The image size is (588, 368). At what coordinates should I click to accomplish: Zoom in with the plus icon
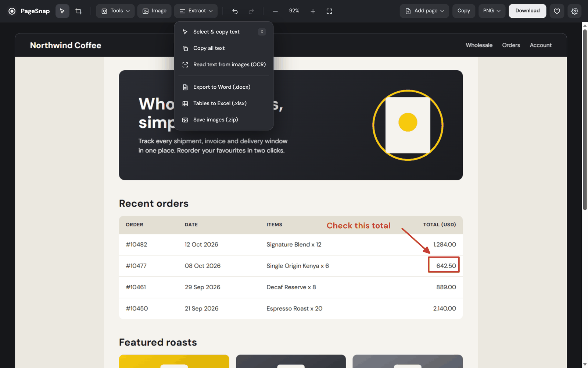[313, 11]
